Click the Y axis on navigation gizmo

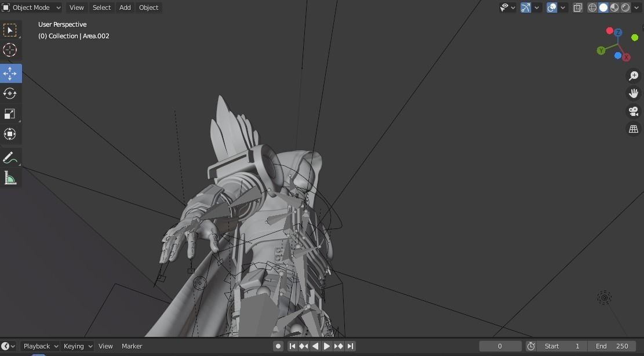pos(601,50)
